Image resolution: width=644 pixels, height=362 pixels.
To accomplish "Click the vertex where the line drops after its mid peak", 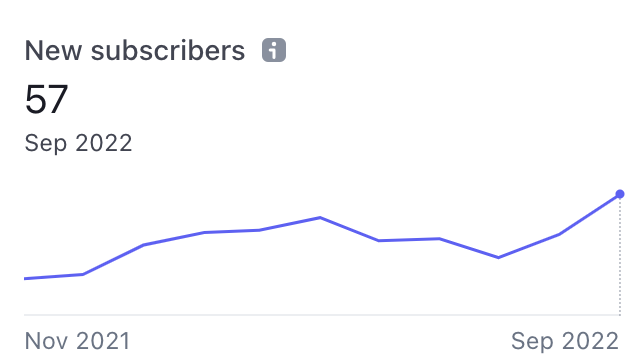I will 378,240.
